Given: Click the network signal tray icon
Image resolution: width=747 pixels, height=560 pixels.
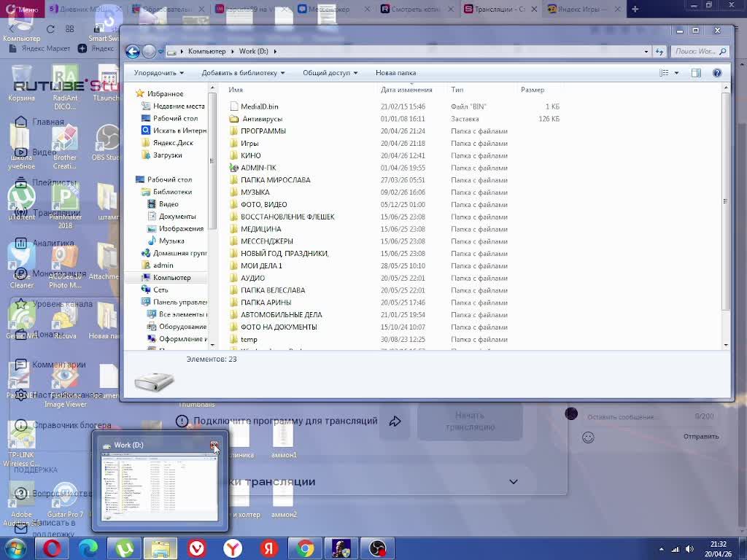Looking at the screenshot, I should point(675,549).
